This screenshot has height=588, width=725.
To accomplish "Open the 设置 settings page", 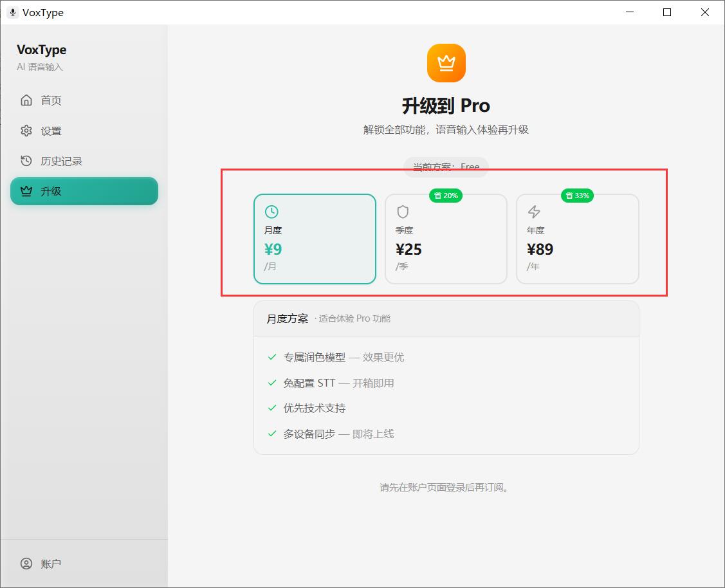I will coord(84,131).
